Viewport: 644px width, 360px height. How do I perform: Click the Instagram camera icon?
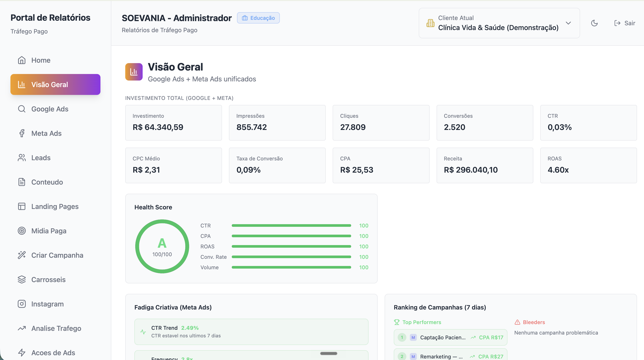[x=22, y=304]
